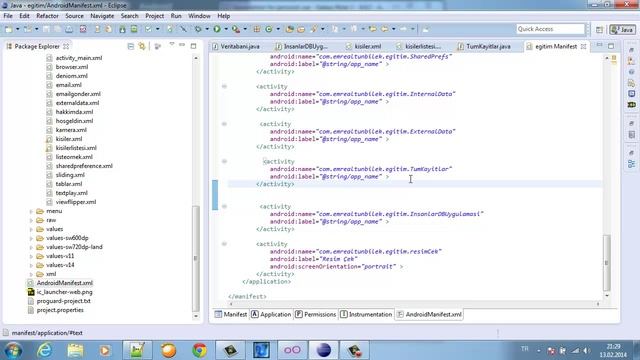Expand the xml folder
Screen dimensions: 640x360
click(x=31, y=274)
